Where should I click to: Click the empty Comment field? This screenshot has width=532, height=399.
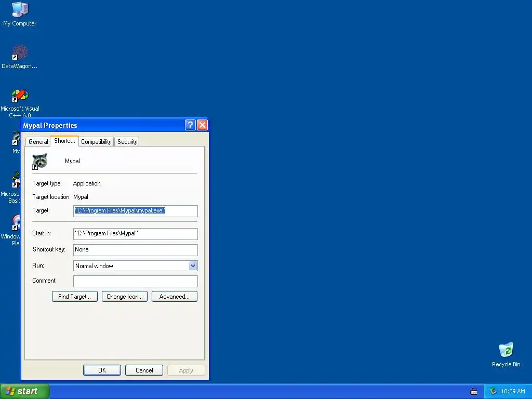click(x=136, y=281)
